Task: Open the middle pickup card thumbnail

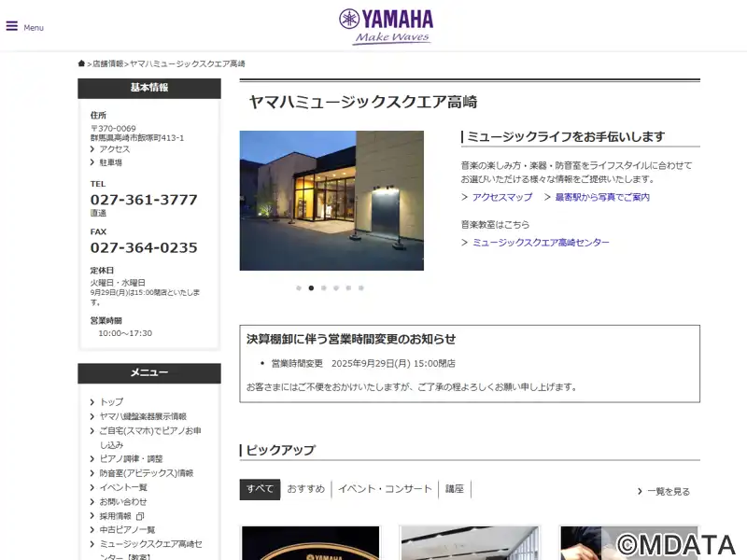Action: coord(470,543)
